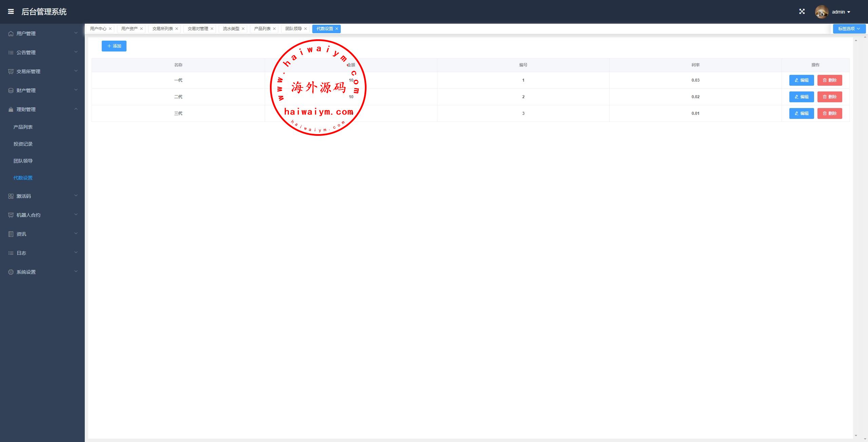Close the 流水类型 tab
The width and height of the screenshot is (868, 442).
pyautogui.click(x=243, y=29)
